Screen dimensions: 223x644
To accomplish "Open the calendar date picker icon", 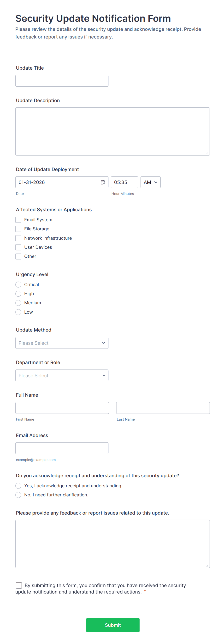I will click(x=103, y=182).
